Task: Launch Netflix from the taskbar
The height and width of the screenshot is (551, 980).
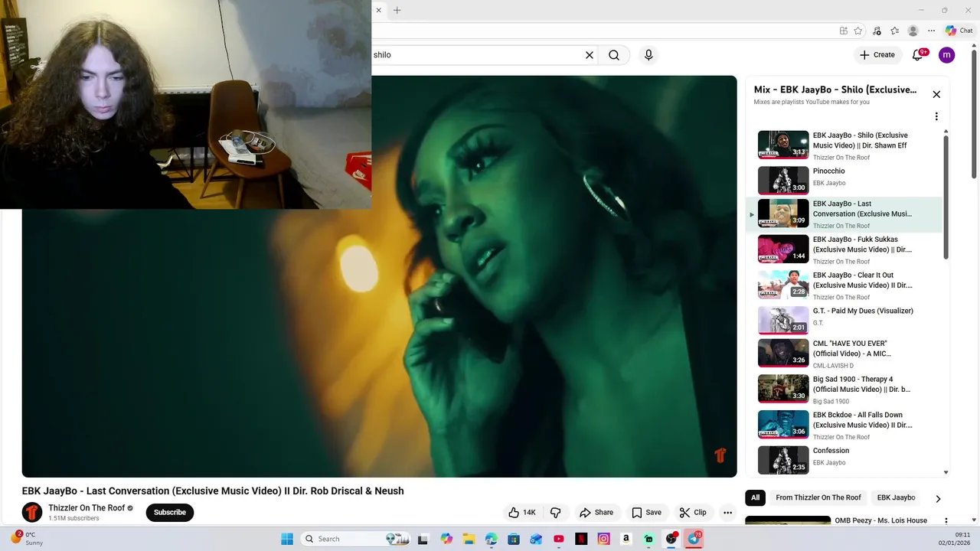Action: (x=581, y=539)
